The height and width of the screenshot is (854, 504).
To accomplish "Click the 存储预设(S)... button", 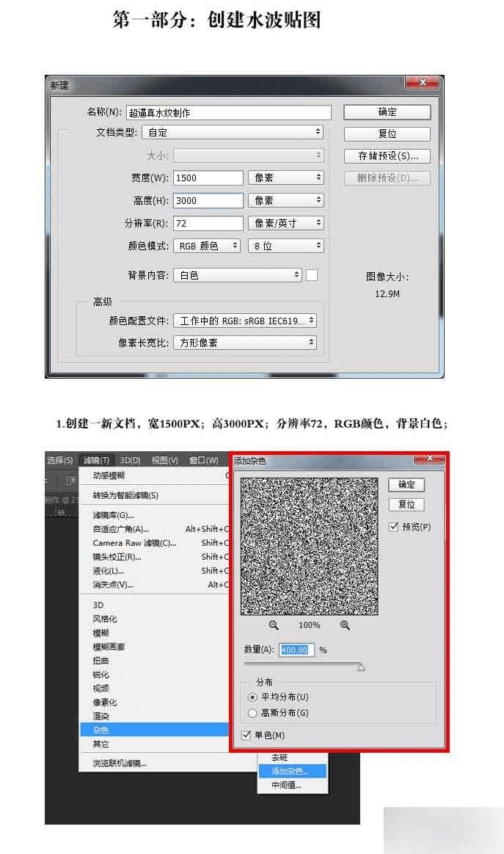I will click(387, 156).
